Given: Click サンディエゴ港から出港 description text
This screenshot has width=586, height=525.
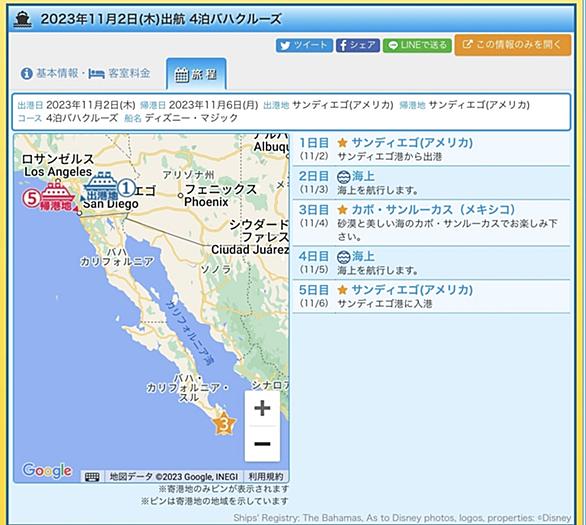Looking at the screenshot, I should pos(390,157).
